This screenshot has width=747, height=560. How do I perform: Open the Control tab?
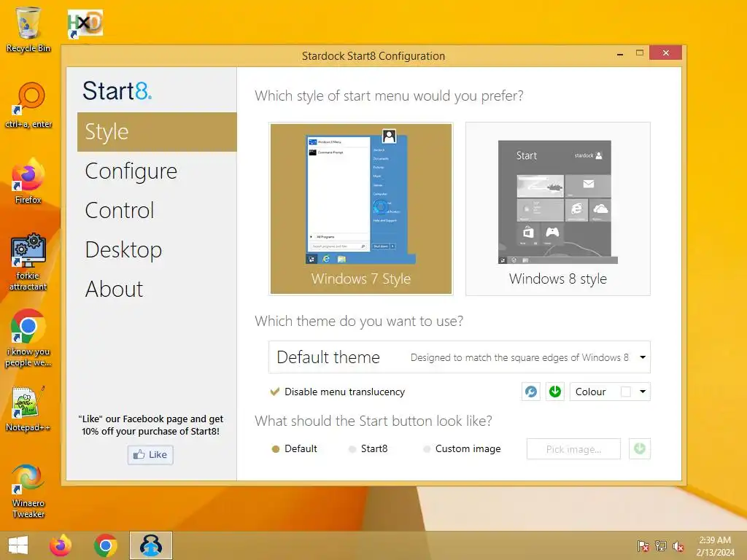click(x=157, y=211)
